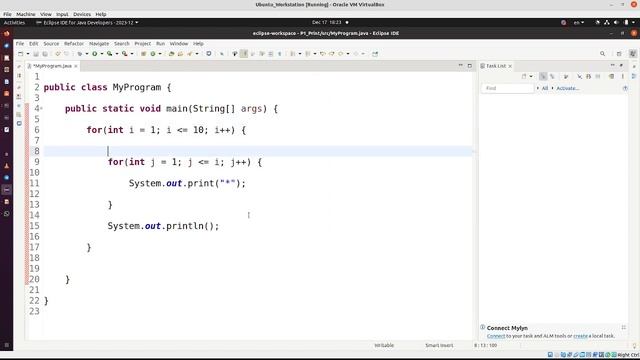Open the Refactor menu
This screenshot has height=360, width=640.
click(73, 44)
